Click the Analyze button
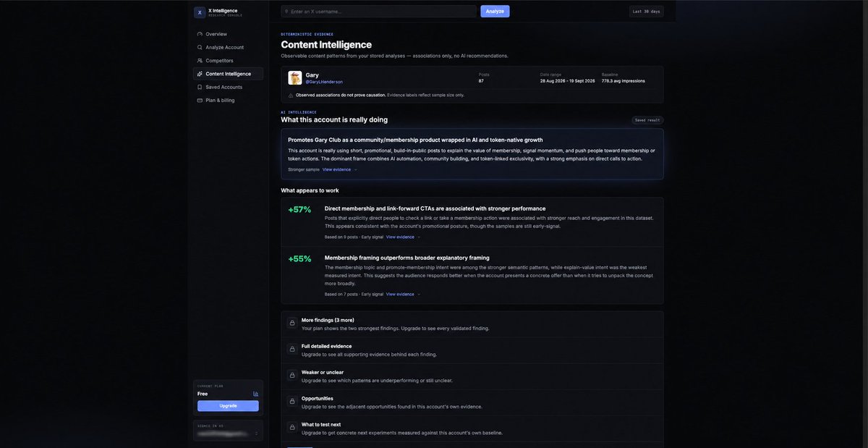 pos(495,12)
